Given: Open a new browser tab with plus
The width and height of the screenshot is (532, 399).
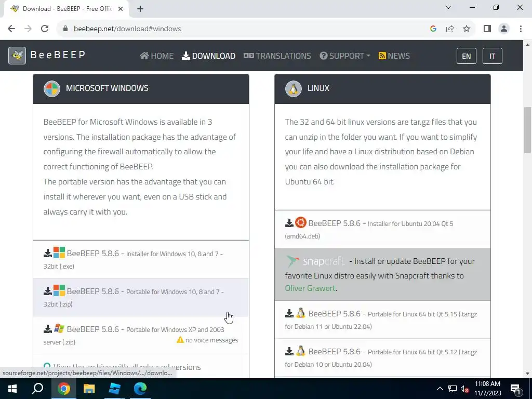Looking at the screenshot, I should (140, 9).
